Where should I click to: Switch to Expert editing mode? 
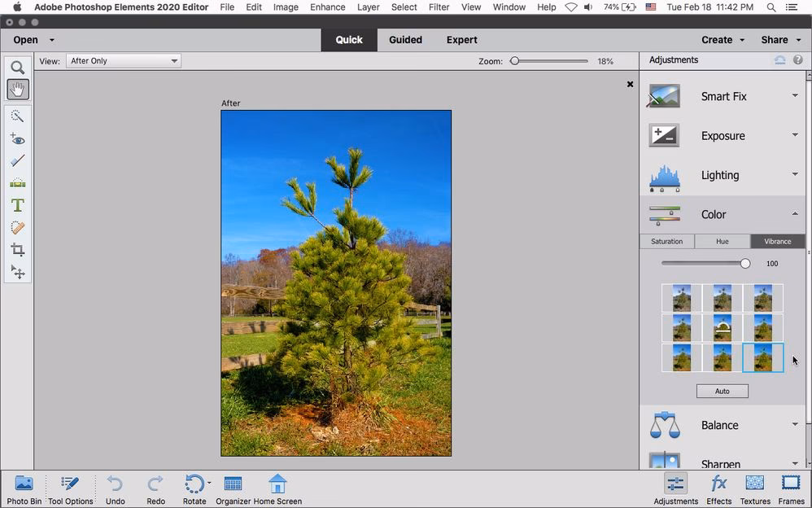(x=461, y=39)
